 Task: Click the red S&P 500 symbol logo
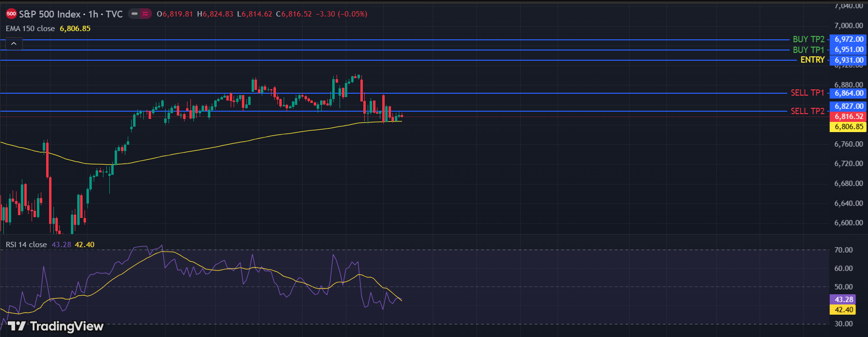[11, 14]
